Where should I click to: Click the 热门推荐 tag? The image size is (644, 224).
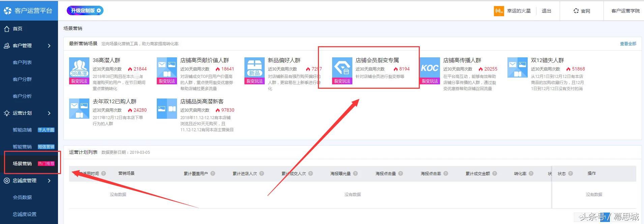[46, 164]
